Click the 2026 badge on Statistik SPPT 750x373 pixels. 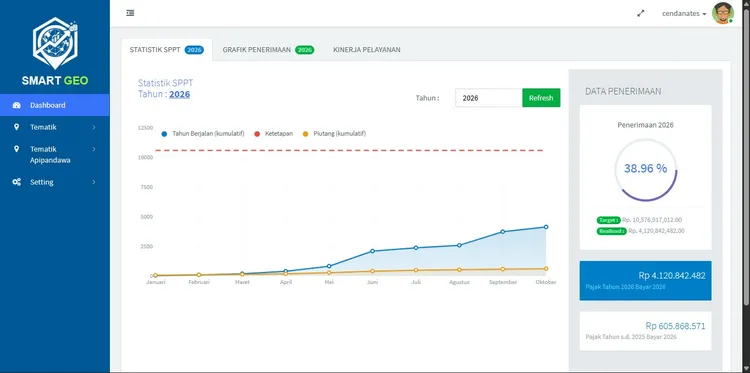point(194,50)
